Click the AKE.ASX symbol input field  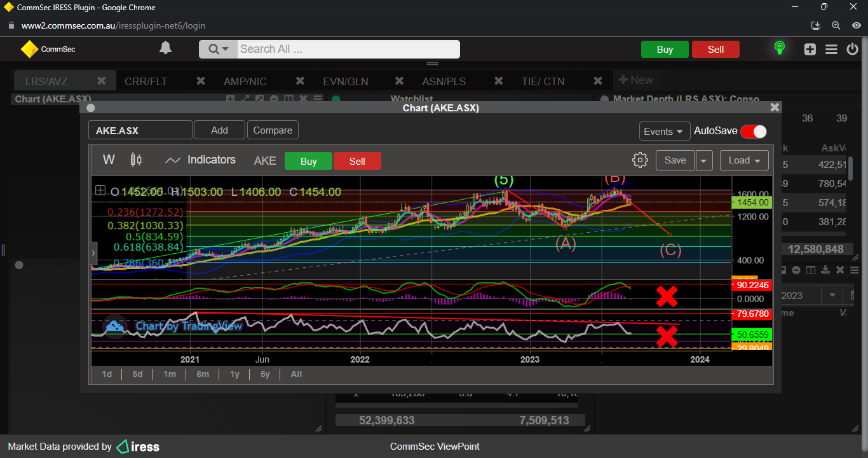(140, 130)
